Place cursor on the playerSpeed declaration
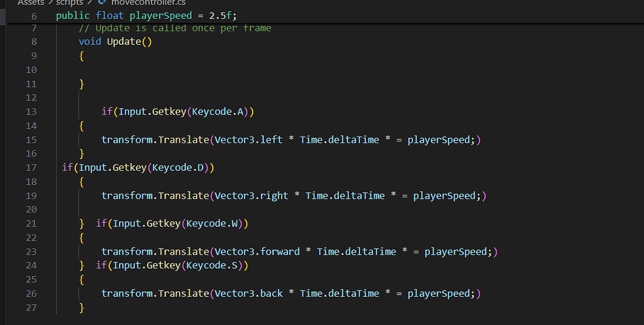 point(170,16)
